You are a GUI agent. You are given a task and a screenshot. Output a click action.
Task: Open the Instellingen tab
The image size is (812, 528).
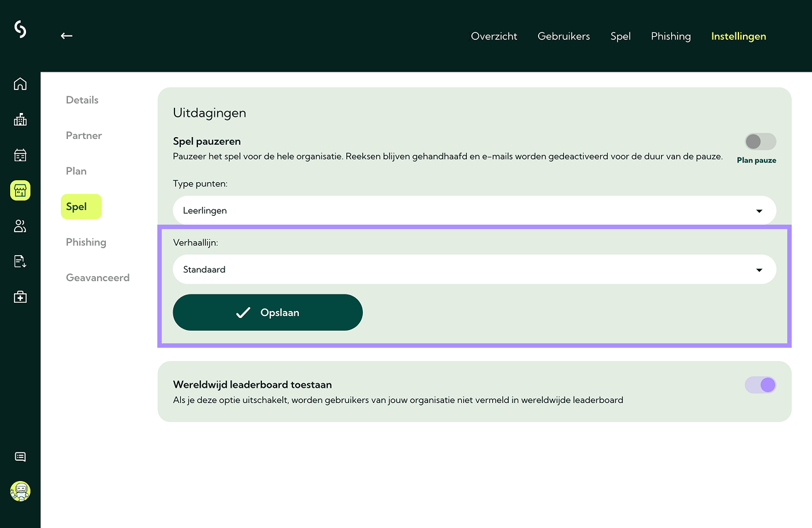click(738, 36)
